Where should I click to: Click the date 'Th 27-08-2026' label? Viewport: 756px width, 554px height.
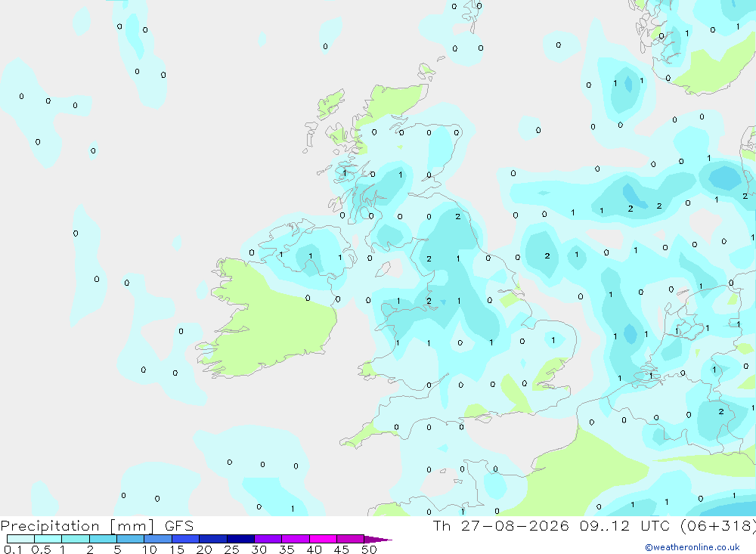pyautogui.click(x=501, y=526)
